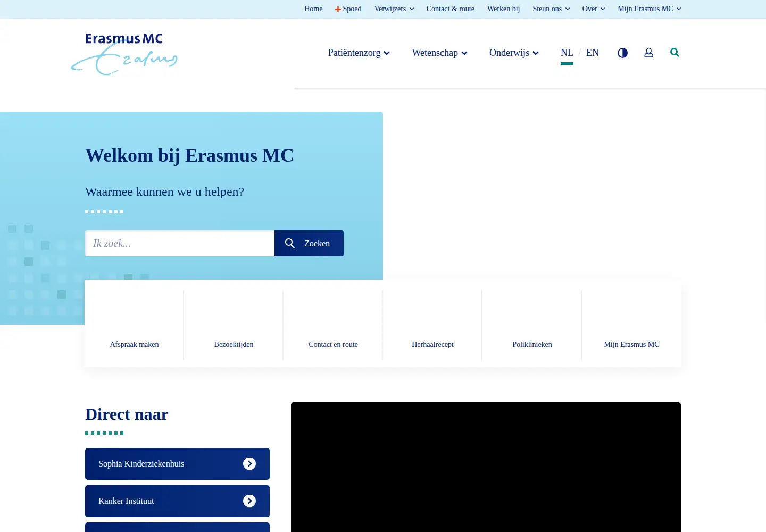Go to Home in the top bar

(x=313, y=9)
